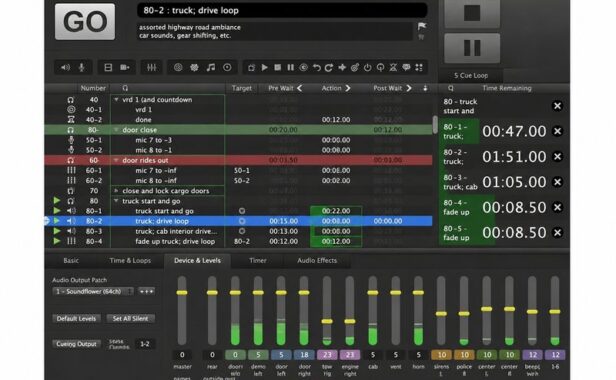The image size is (616, 380).
Task: Click the Cueing Output button
Action: coord(76,344)
